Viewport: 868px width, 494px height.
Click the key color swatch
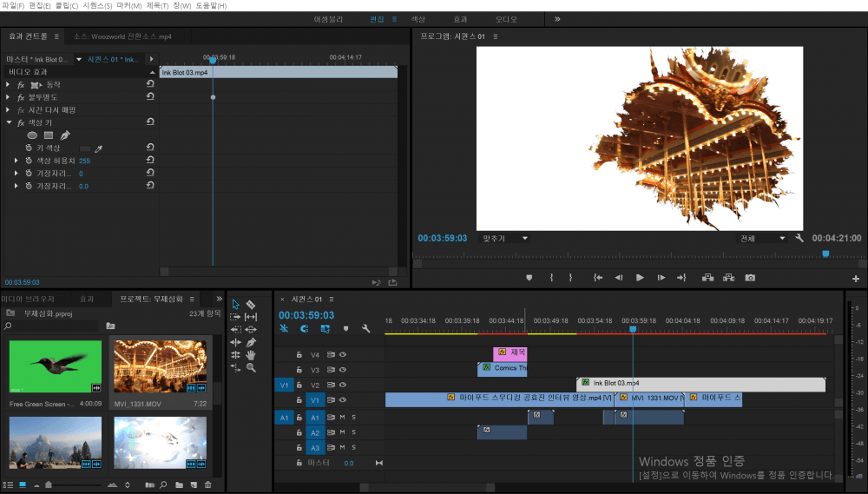click(x=84, y=148)
